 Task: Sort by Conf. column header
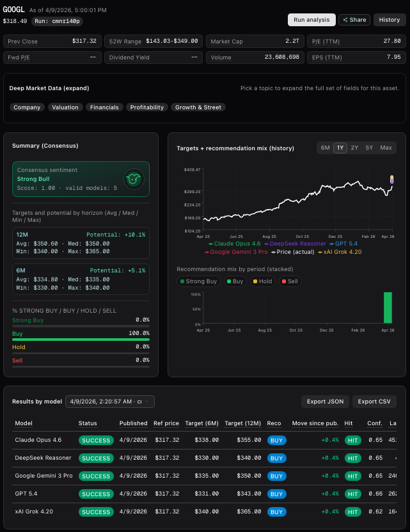pos(375,423)
